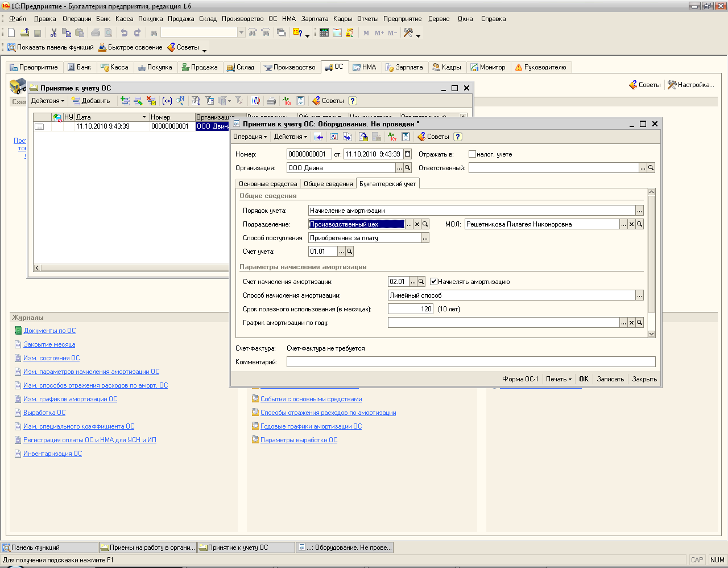The image size is (728, 568).
Task: Click the printer icon in list window toolbar
Action: point(271,101)
